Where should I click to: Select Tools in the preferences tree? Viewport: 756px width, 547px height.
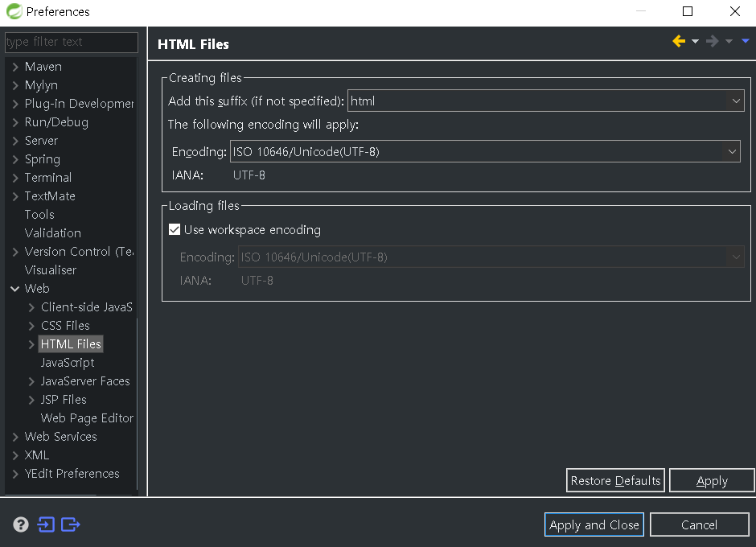(39, 214)
